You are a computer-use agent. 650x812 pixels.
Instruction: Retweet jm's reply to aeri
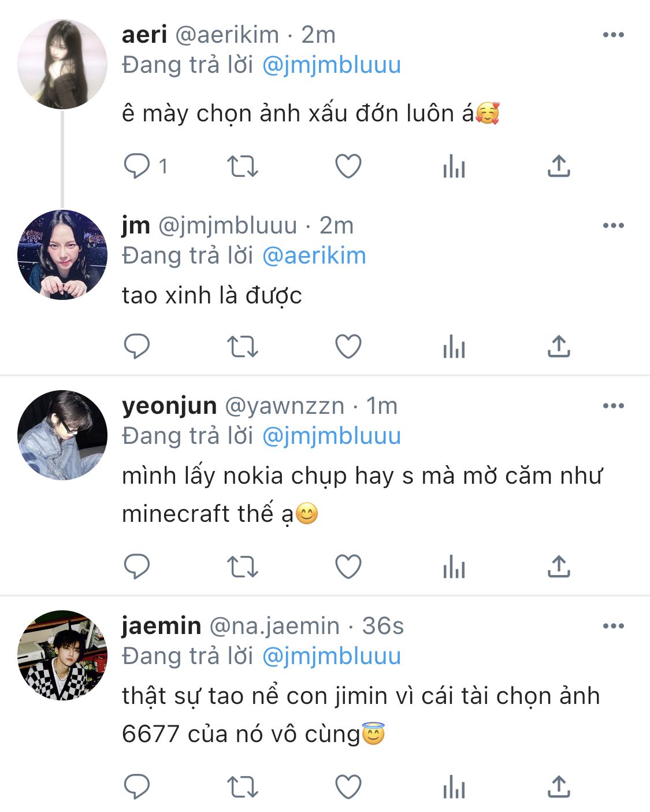[242, 347]
